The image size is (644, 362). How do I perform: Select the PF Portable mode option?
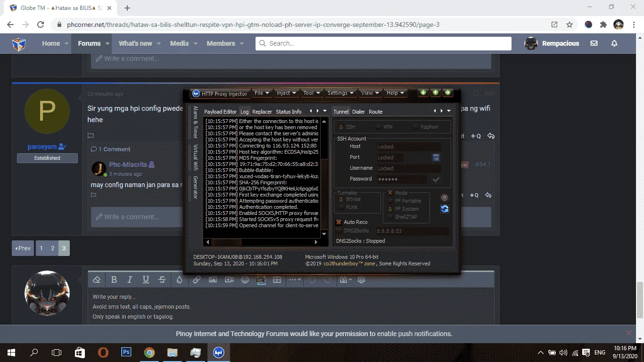point(390,201)
